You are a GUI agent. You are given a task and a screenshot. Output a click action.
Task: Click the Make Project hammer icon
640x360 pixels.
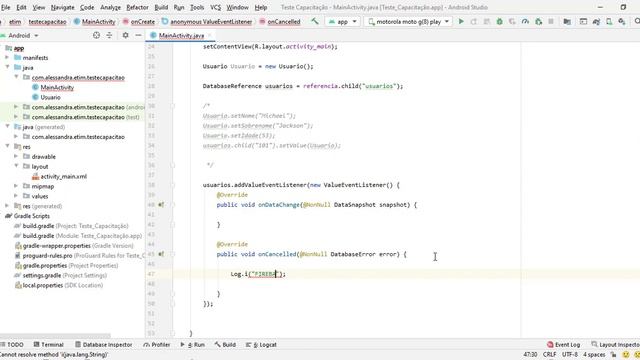click(x=315, y=21)
